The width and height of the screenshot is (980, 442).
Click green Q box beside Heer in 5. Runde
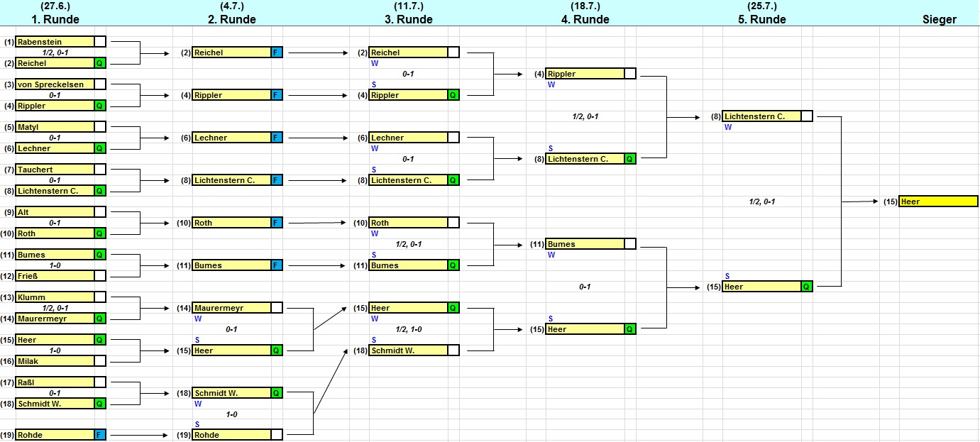click(807, 287)
